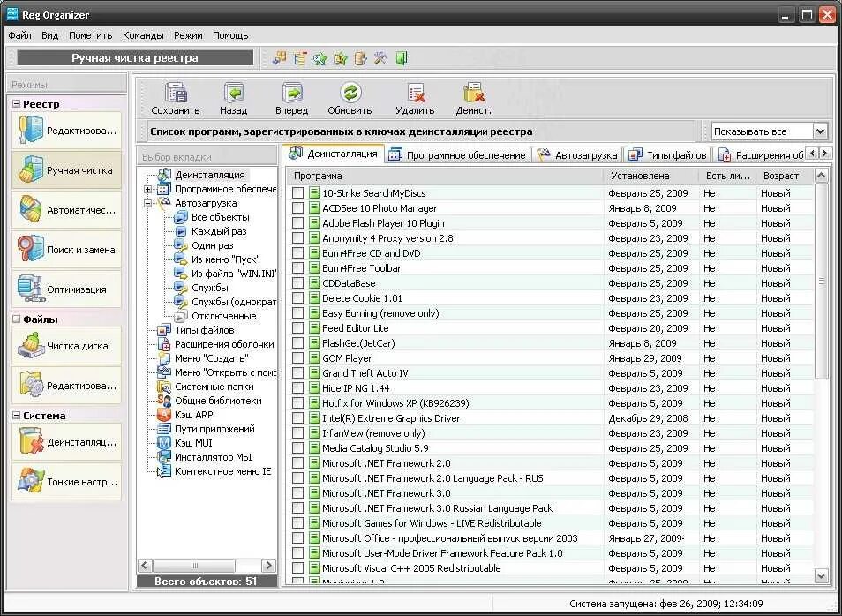Viewport: 842px width, 616px height.
Task: Click the program list vertical scrollbar thumb
Action: tap(821, 282)
